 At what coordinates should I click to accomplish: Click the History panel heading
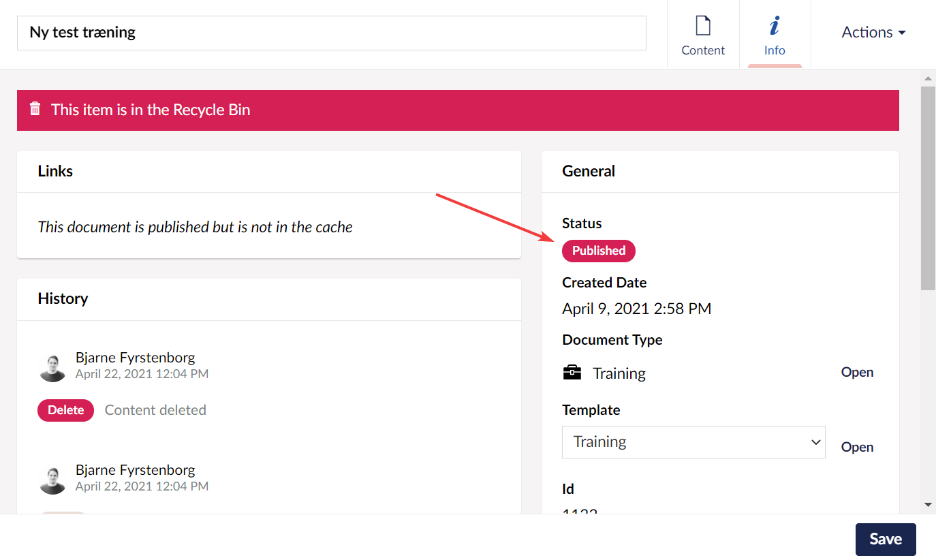point(63,298)
